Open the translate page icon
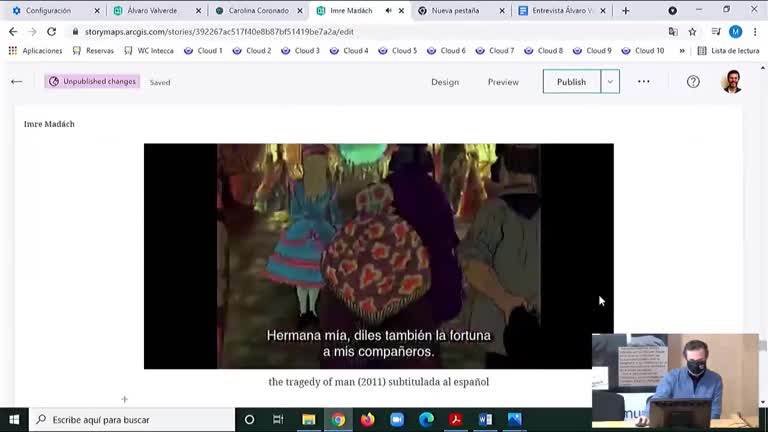Viewport: 768px width, 432px height. click(673, 32)
